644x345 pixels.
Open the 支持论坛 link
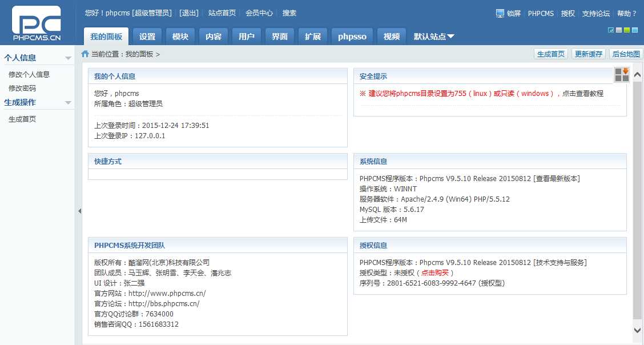tap(596, 14)
